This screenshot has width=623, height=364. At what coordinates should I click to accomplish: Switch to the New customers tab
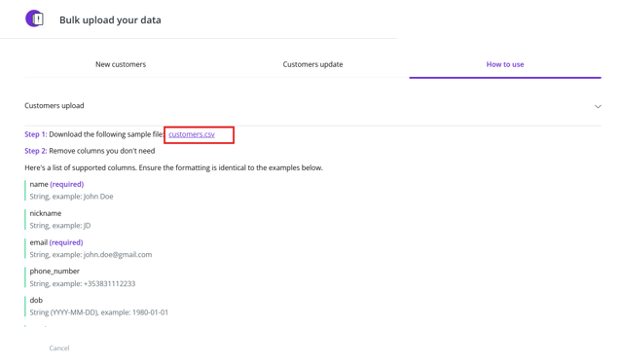click(x=121, y=64)
